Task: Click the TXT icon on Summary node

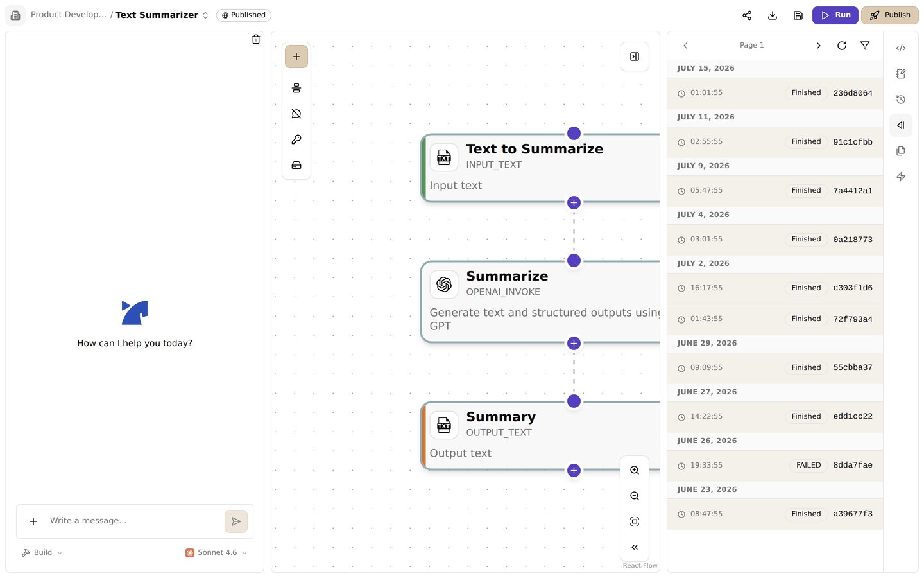Action: 444,425
